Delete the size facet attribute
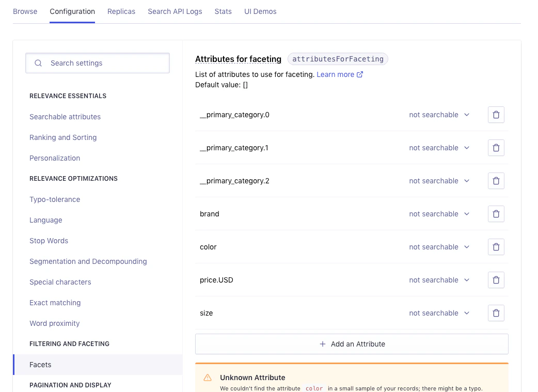Screen dimensions: 538x392 coord(496,313)
